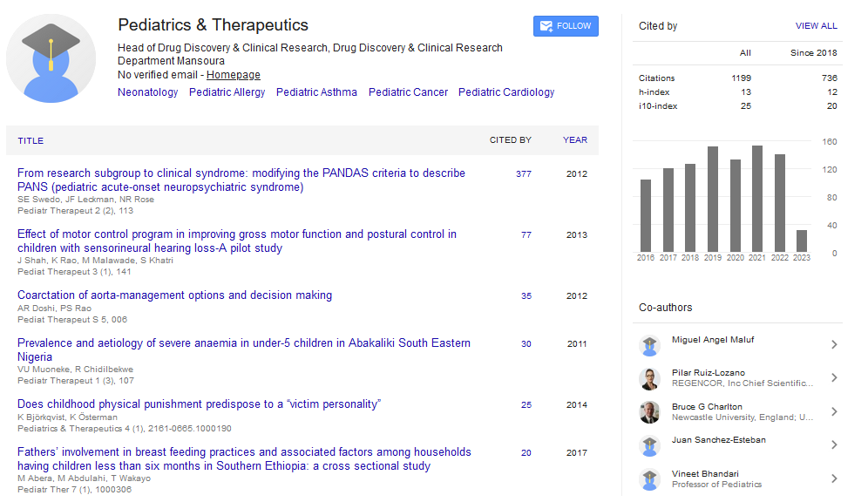Sort publications by Year column header
Viewport: 868px width, 502px height.
[574, 140]
